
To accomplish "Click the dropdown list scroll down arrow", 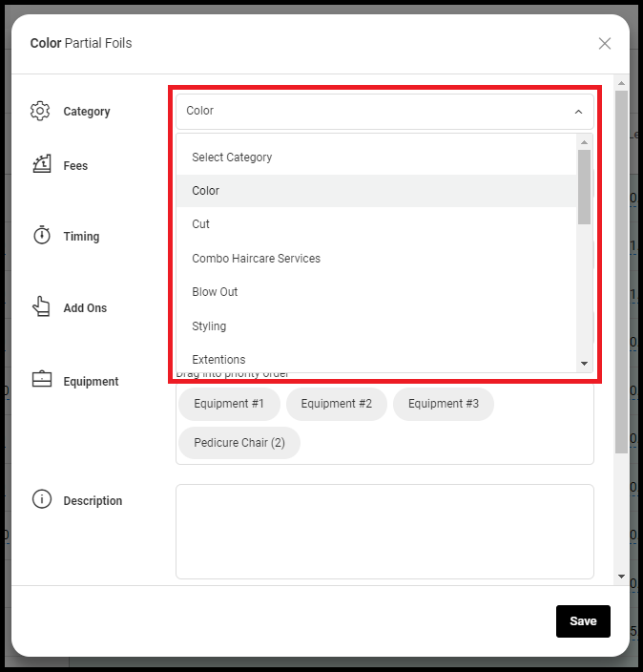I will coord(584,364).
